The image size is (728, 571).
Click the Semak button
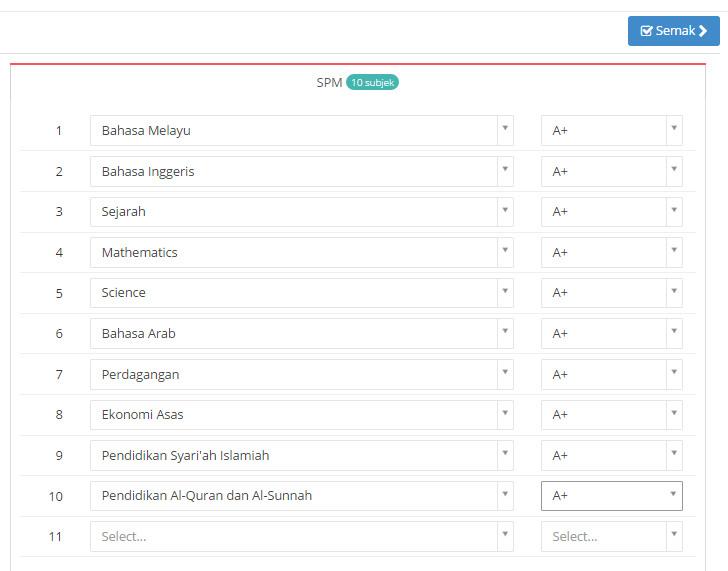[x=674, y=31]
